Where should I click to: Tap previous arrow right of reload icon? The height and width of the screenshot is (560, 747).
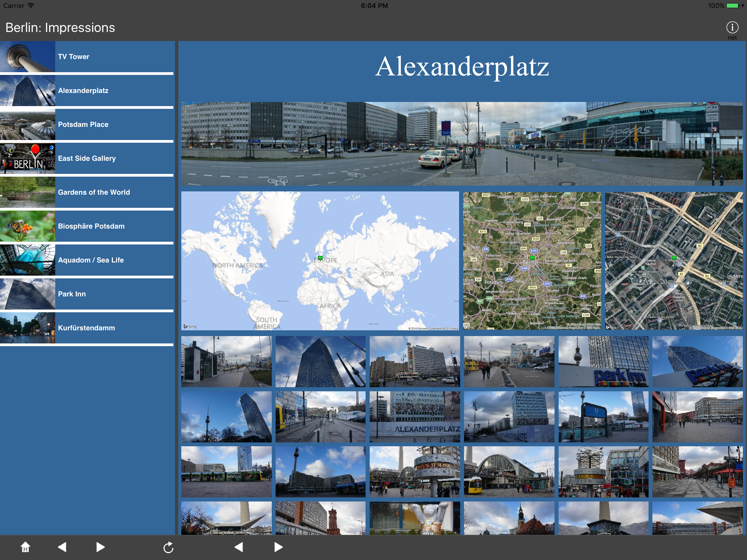[239, 547]
